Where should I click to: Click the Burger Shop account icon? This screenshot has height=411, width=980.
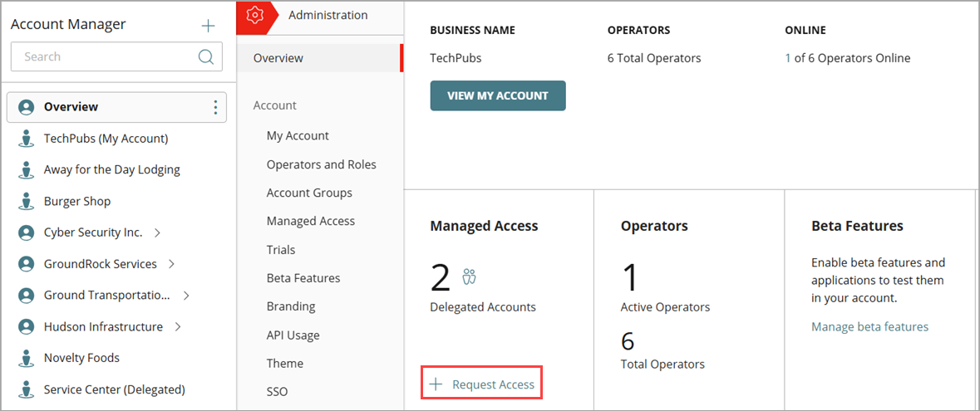(x=27, y=202)
